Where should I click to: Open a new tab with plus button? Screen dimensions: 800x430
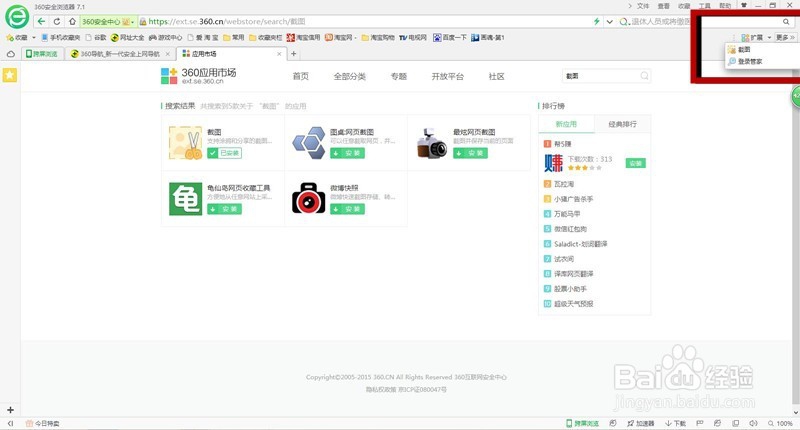coord(293,54)
